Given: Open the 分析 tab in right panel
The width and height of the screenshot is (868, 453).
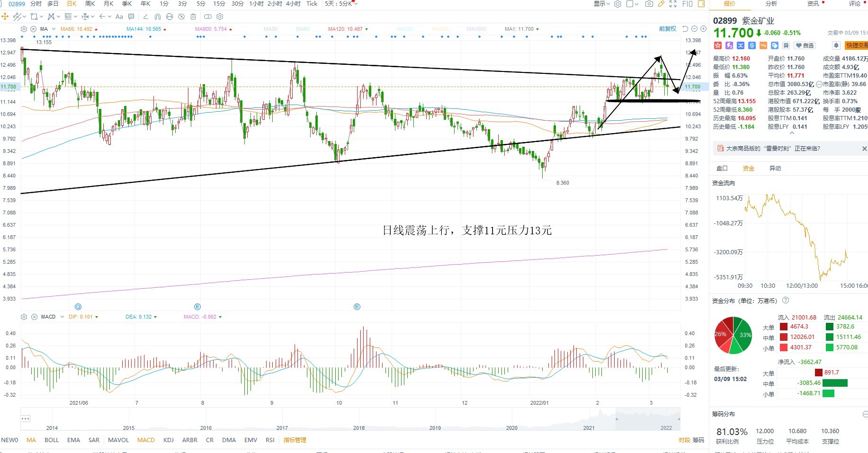Looking at the screenshot, I should coord(771,4).
